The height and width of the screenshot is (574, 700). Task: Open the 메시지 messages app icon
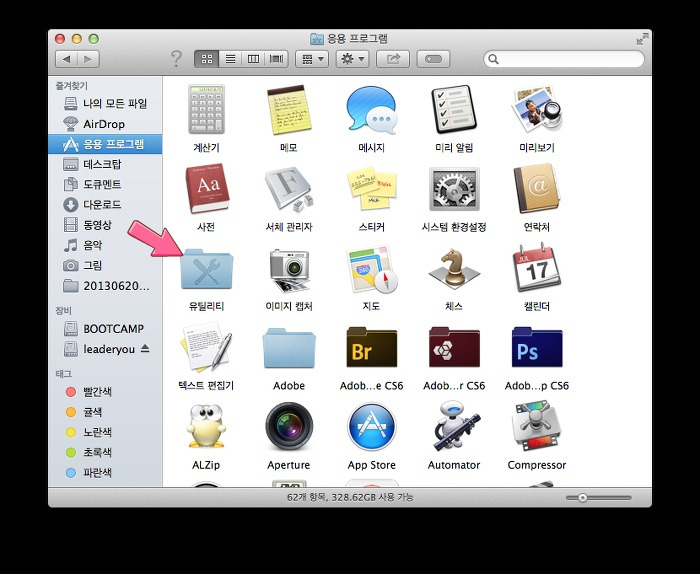[371, 110]
